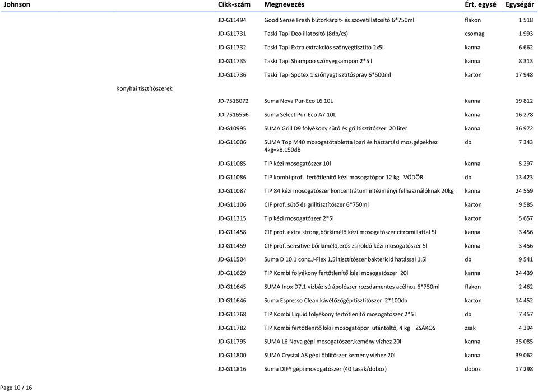
Task: Select 'CIF prof. sensitive bőrkímélő' product name
Action: pos(302,245)
